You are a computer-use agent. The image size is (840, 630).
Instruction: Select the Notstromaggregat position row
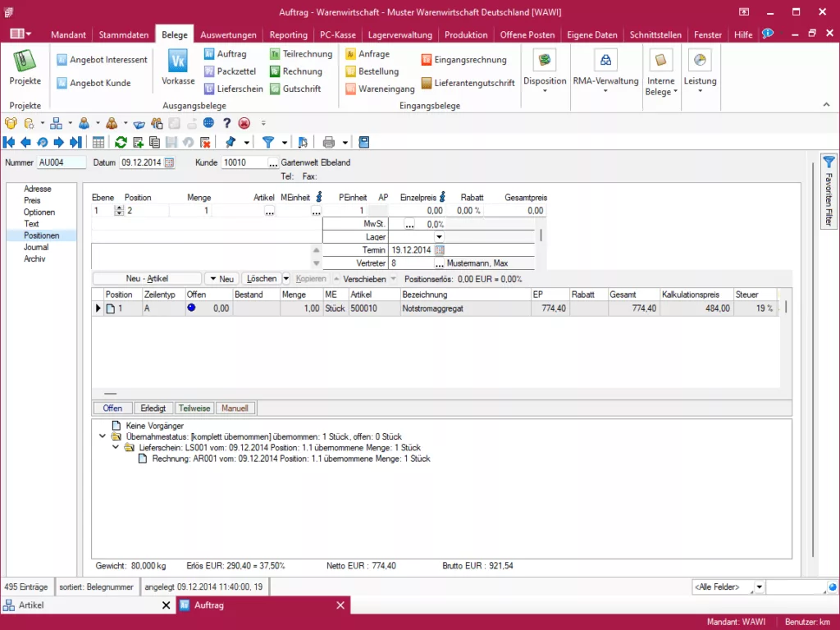435,308
